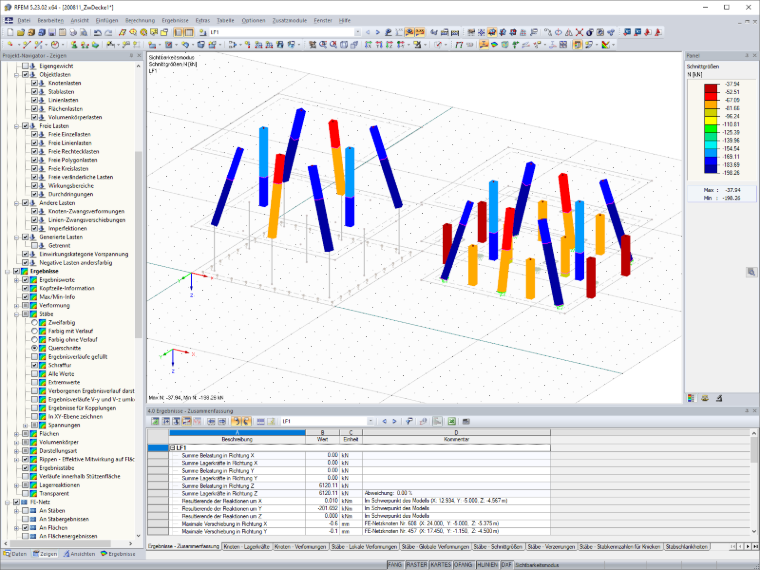Open the Datei menu
The image size is (760, 570).
point(24,20)
